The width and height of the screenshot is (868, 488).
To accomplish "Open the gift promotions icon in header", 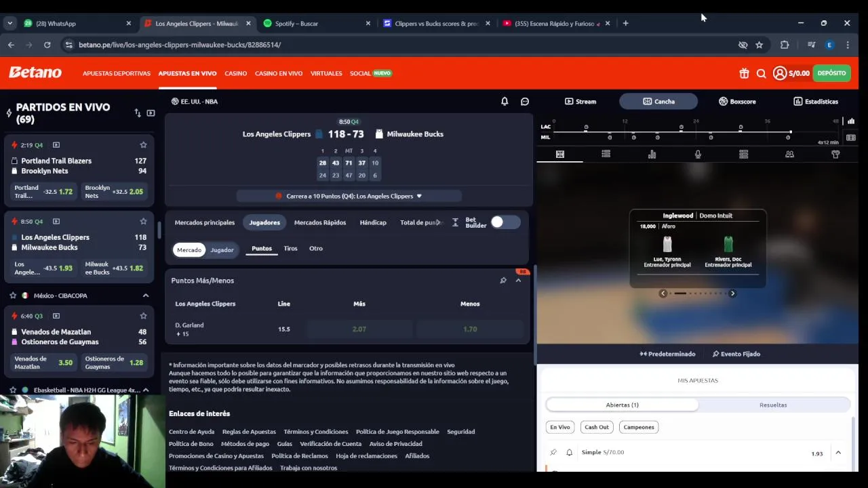I will [x=744, y=73].
